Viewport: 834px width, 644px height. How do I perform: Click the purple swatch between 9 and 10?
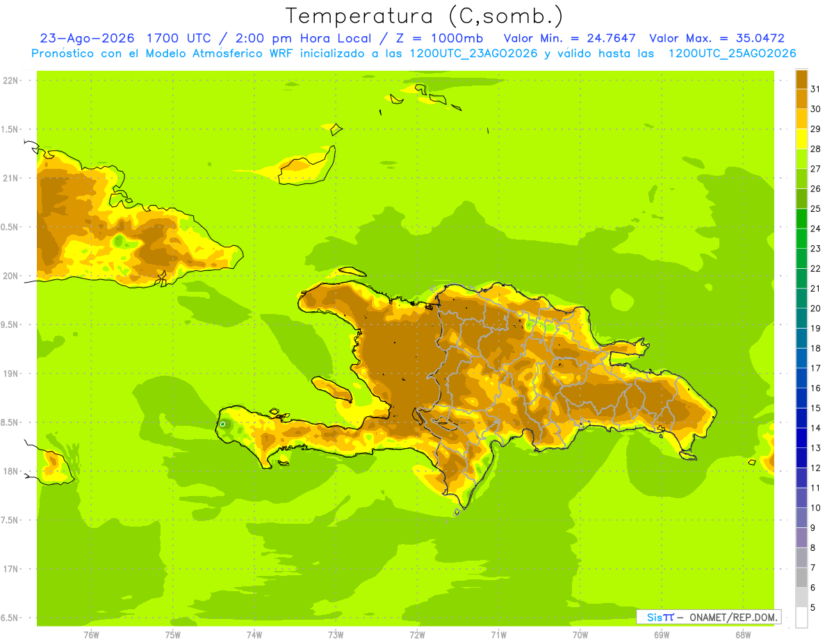point(801,518)
